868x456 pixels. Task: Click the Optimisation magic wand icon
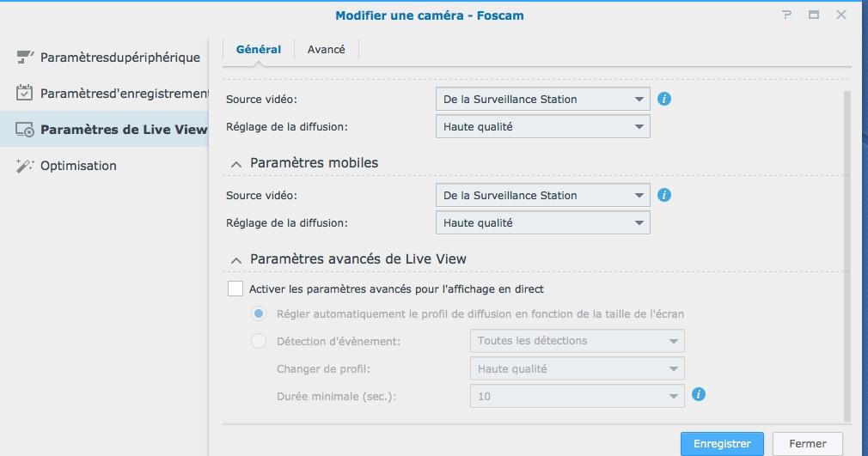[x=25, y=166]
